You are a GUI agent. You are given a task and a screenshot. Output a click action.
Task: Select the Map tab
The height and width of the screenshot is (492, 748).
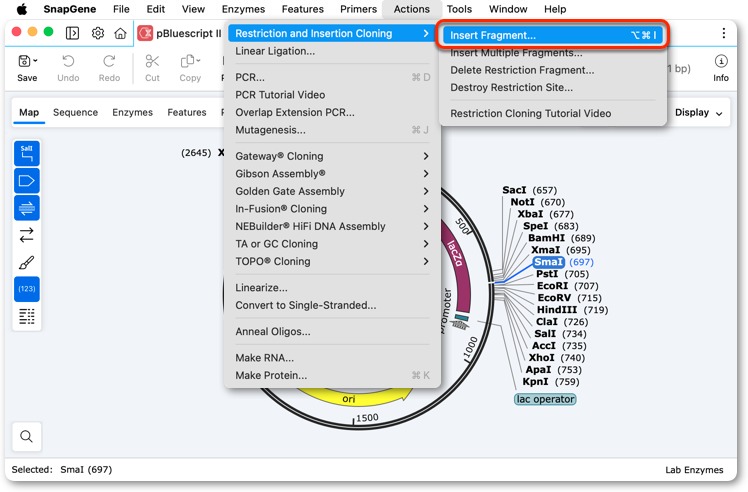pos(29,113)
